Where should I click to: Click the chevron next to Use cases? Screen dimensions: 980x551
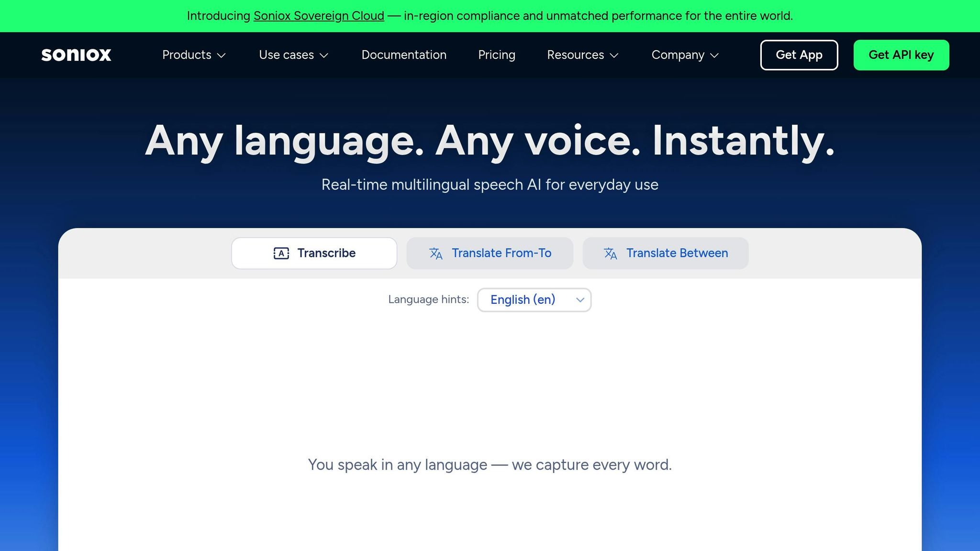point(324,55)
